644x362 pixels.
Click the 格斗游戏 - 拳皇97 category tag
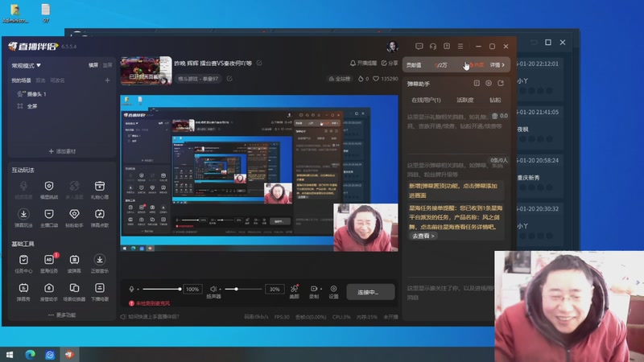click(198, 78)
